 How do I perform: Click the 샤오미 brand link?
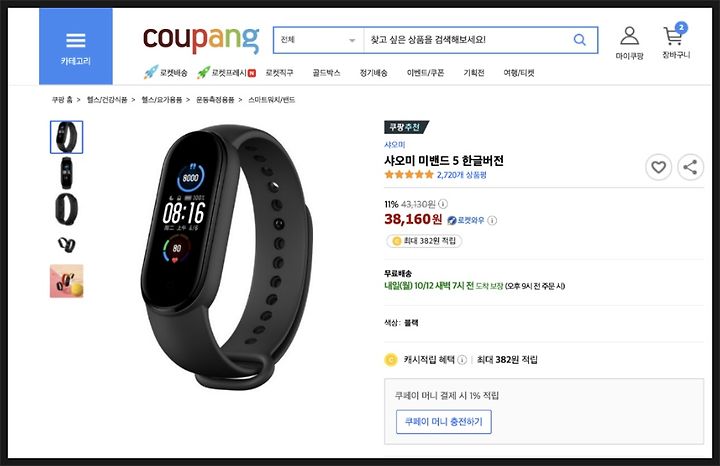tap(394, 145)
